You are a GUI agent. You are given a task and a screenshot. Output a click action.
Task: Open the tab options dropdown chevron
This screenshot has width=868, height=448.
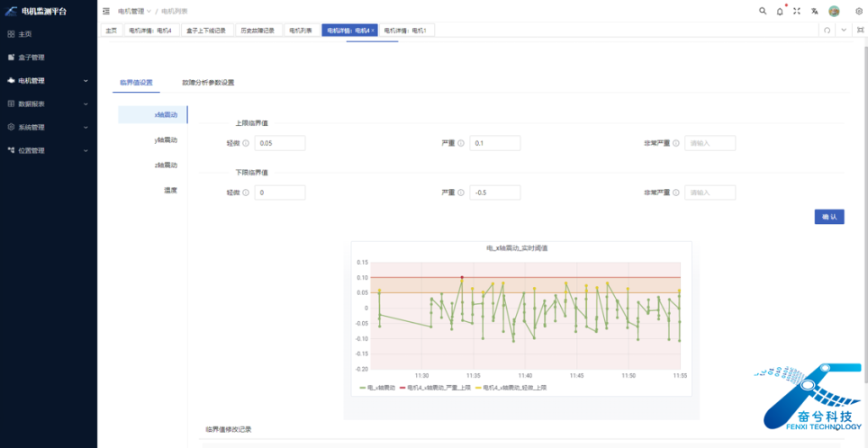point(844,30)
